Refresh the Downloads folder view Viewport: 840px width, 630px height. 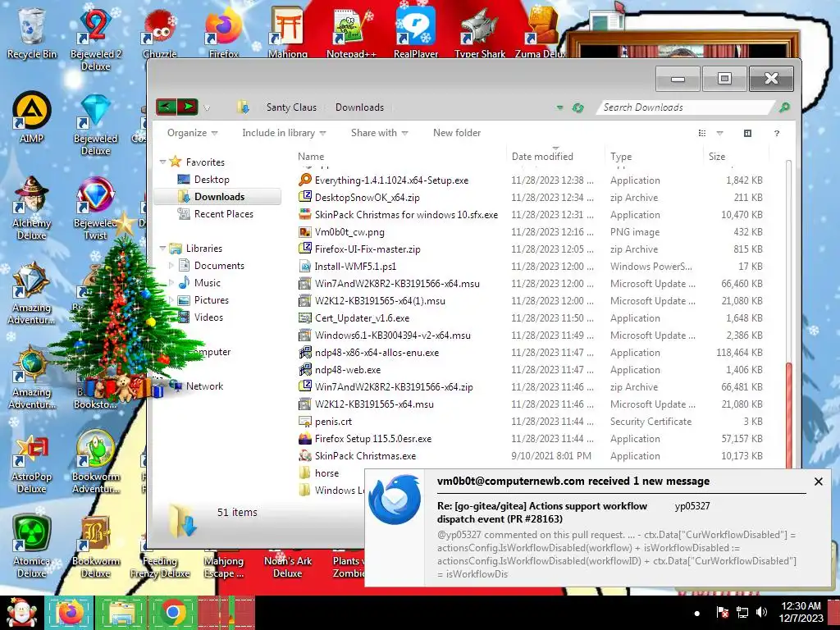click(577, 107)
